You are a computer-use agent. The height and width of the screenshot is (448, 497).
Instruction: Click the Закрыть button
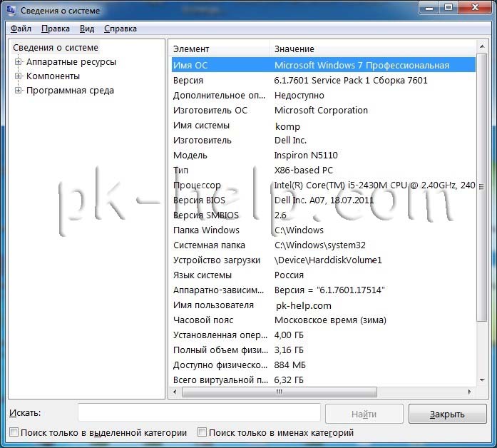447,414
